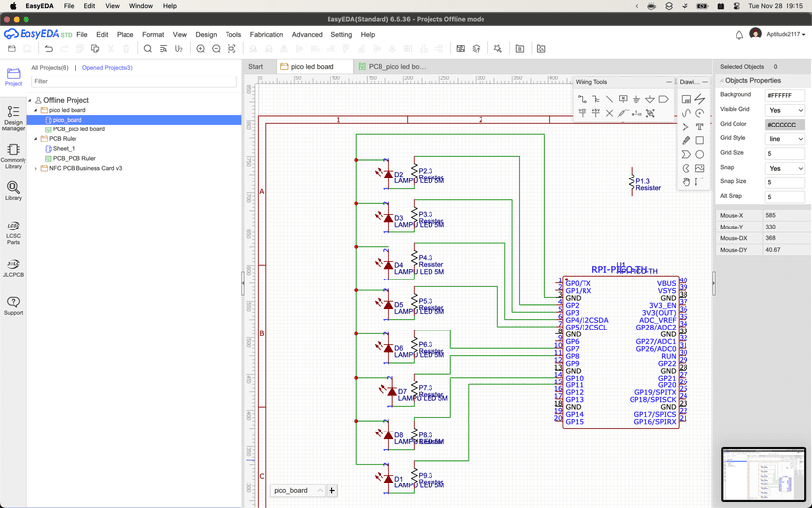Add a new sheet with plus button
This screenshot has width=812, height=508.
click(x=332, y=490)
